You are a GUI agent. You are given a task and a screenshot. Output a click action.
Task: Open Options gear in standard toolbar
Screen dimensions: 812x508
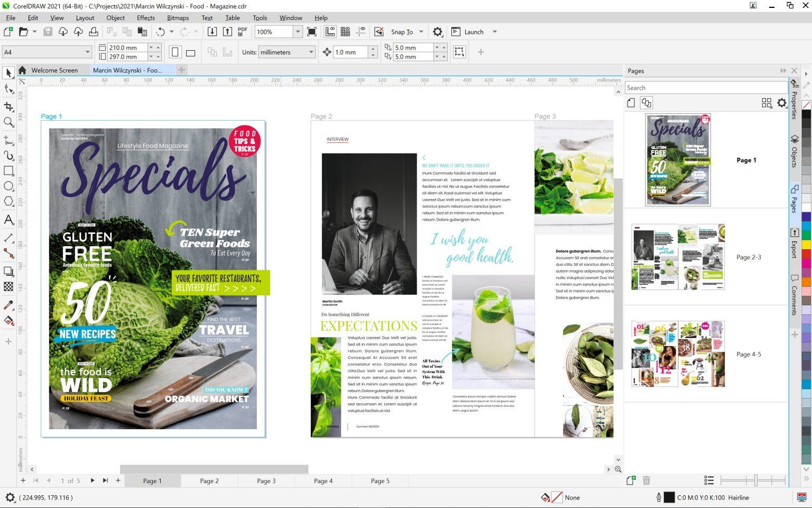point(437,32)
